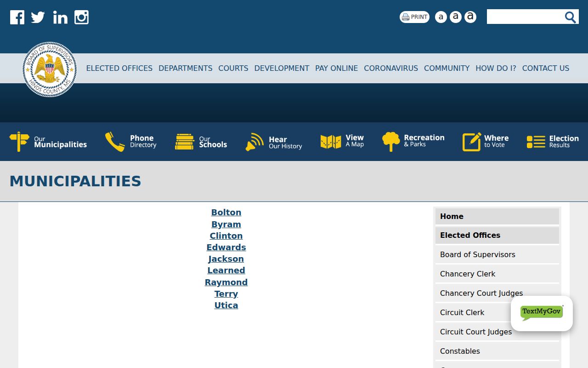The width and height of the screenshot is (588, 368).
Task: Open the Courts menu
Action: pos(233,68)
